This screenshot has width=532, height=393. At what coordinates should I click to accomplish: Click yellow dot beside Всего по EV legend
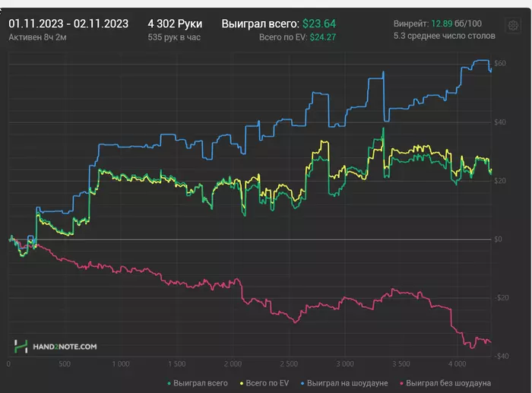[x=240, y=383]
